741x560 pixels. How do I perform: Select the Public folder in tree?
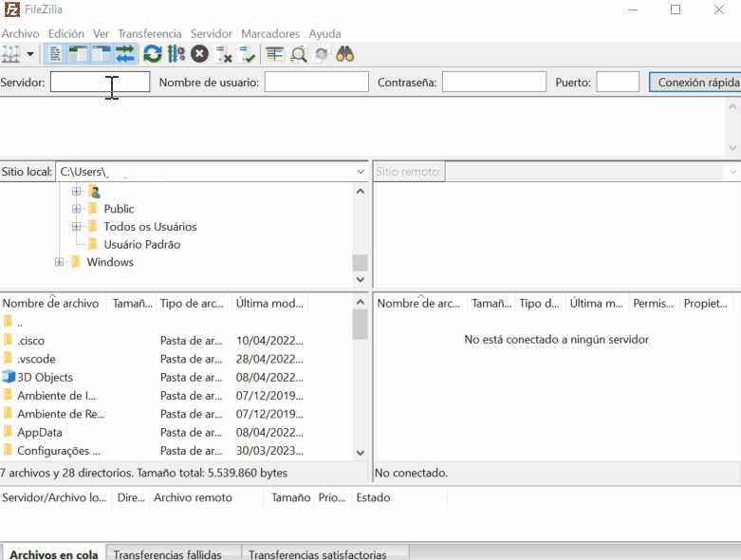119,209
